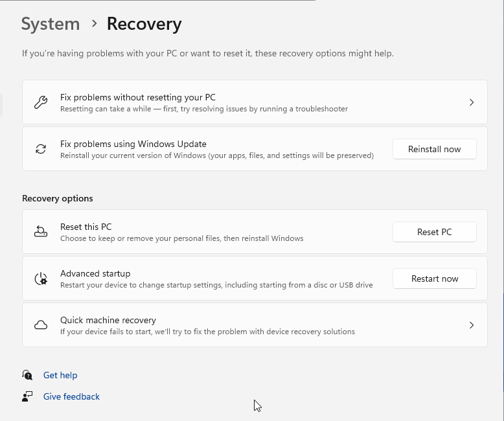Screen dimensions: 504x421
Task: Open Quick machine recovery chevron arrow
Action: (x=472, y=325)
